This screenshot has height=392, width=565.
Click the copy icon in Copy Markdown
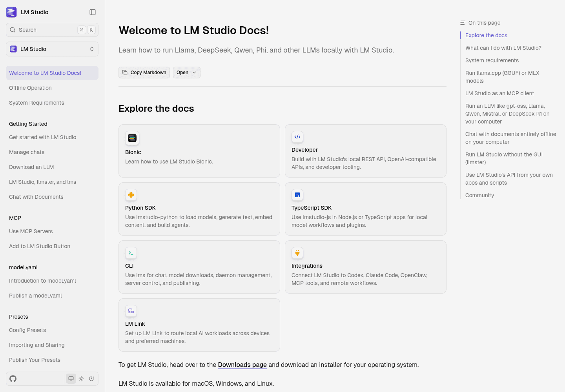point(125,73)
